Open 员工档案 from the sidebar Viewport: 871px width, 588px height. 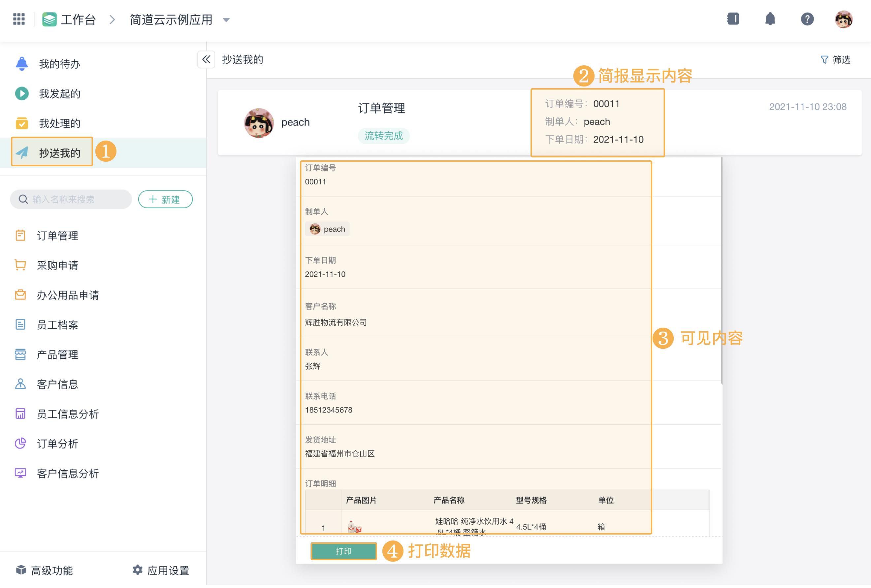[x=57, y=325]
